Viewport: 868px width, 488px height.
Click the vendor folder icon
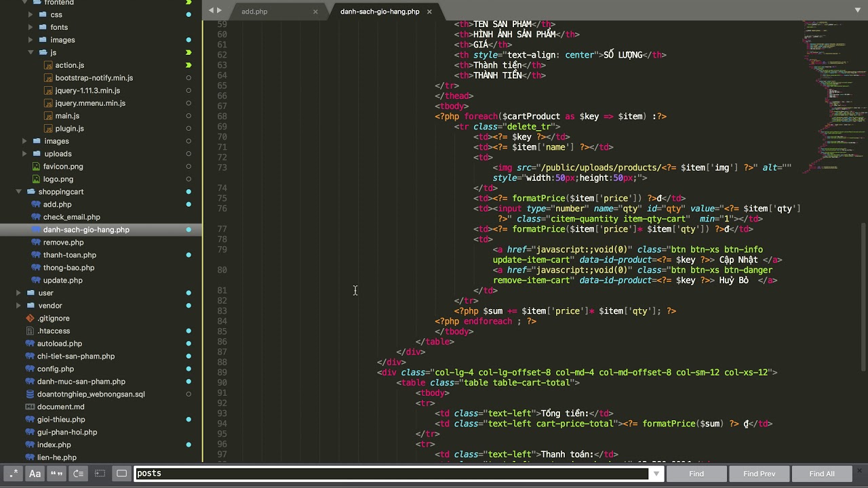point(31,306)
